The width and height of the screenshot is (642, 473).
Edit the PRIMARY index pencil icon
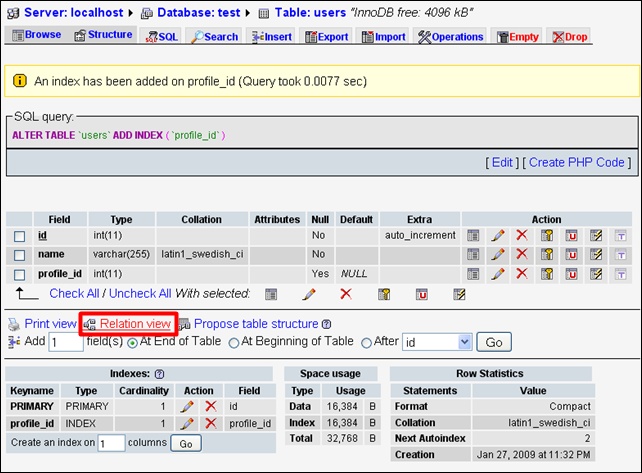point(187,407)
